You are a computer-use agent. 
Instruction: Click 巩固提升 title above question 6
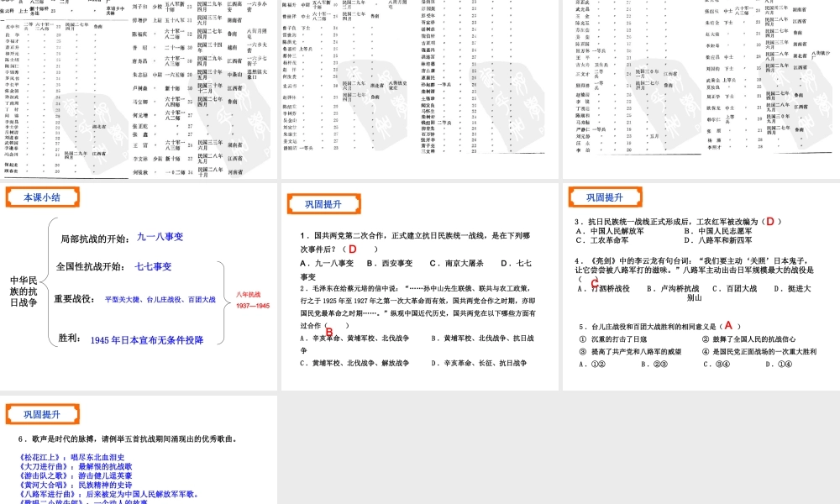point(42,414)
